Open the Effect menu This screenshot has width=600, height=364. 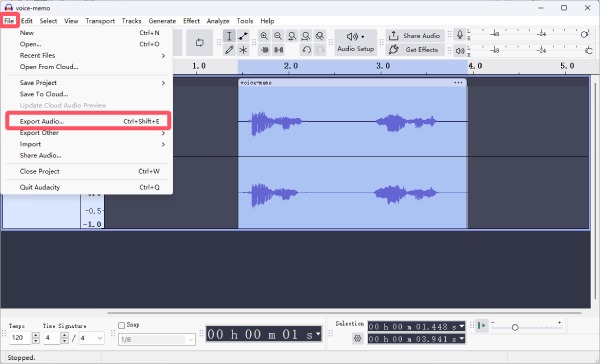point(191,21)
